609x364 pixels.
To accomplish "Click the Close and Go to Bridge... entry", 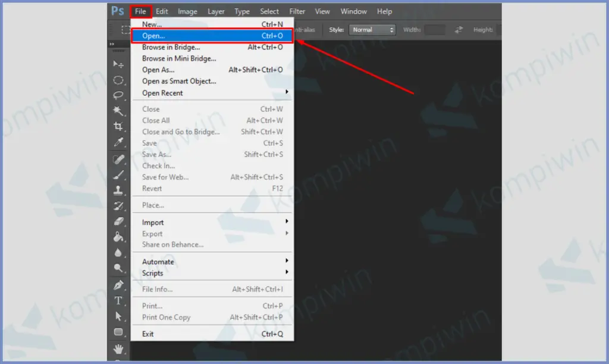I will [x=212, y=131].
